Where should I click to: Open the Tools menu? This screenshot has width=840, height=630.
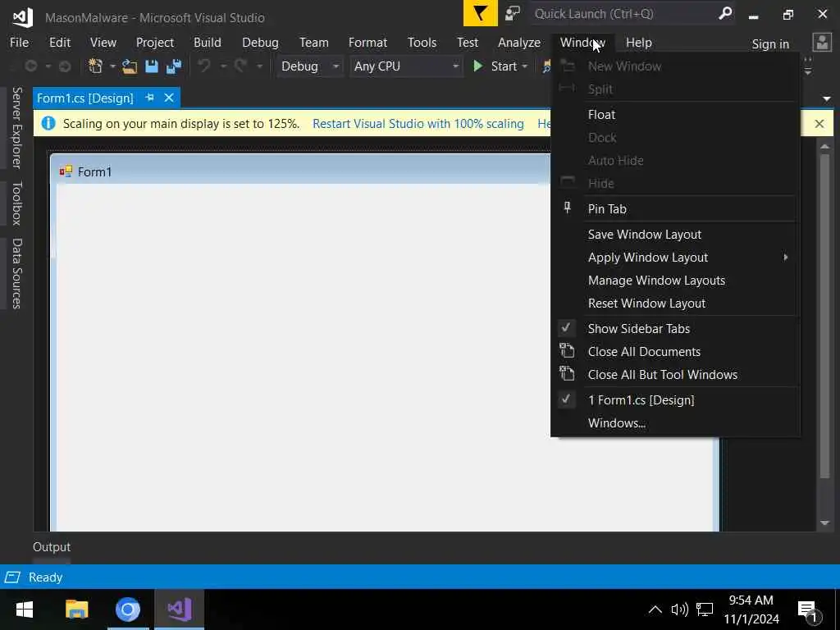coord(422,43)
